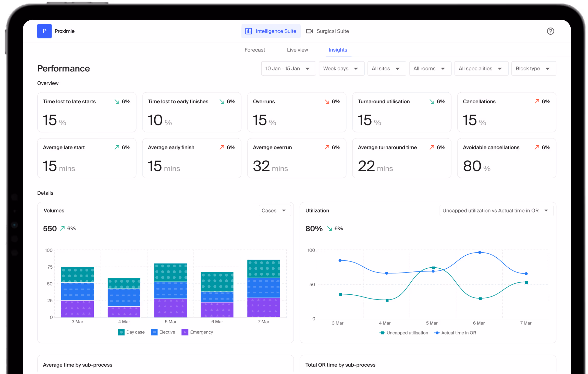The height and width of the screenshot is (374, 588).
Task: Click the Overruns red down-trend arrow
Action: click(327, 102)
